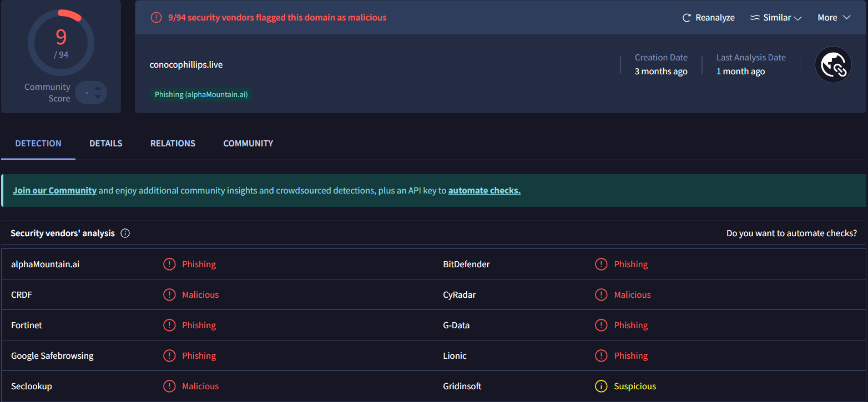Open the COMMUNITY tab
Viewport: 868px width, 402px height.
(248, 144)
